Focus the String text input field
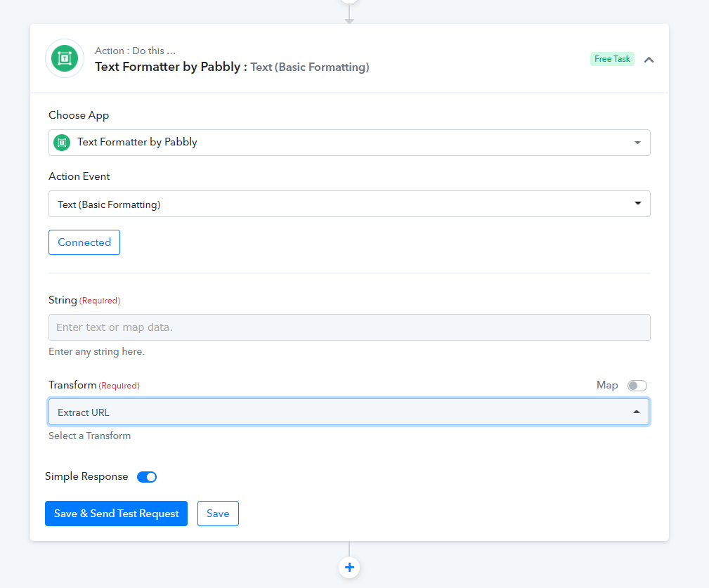This screenshot has width=709, height=588. coord(349,327)
